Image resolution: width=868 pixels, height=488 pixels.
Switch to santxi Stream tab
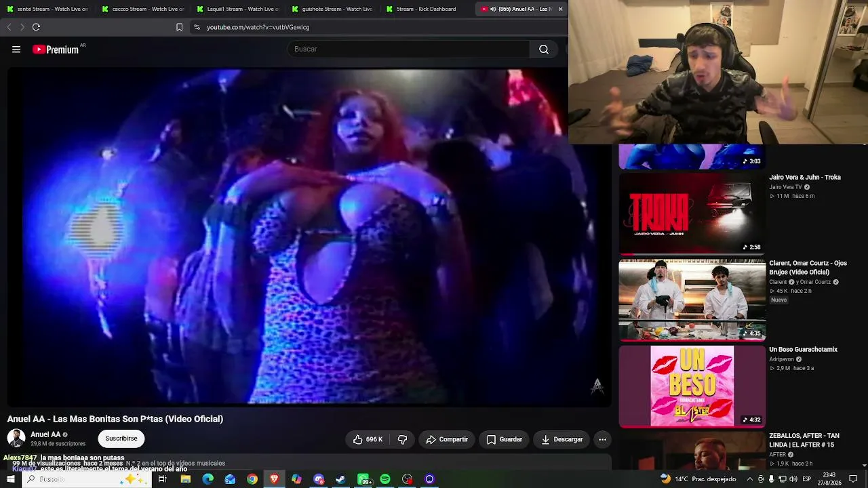click(47, 9)
